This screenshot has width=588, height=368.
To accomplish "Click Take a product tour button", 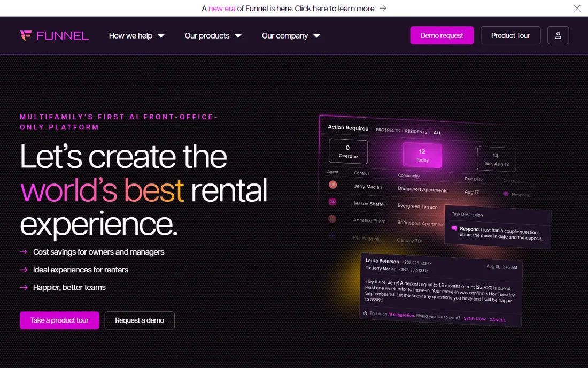I will [60, 320].
